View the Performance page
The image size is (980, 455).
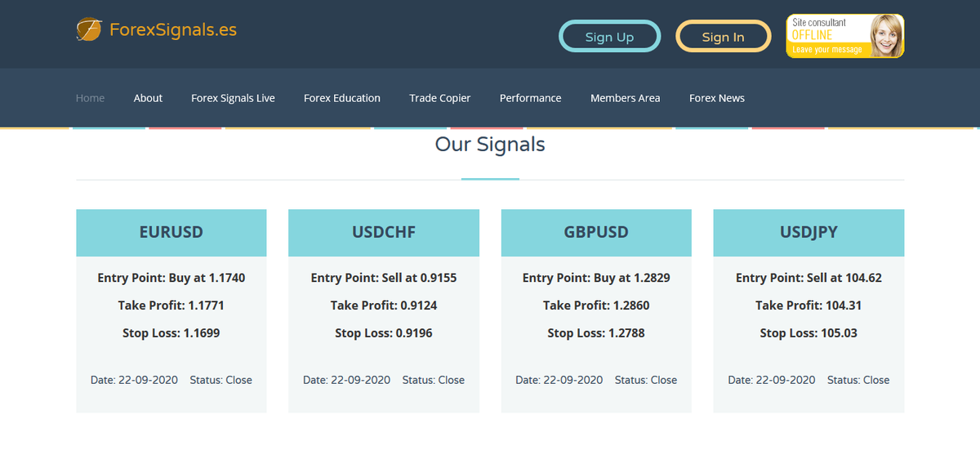[531, 98]
